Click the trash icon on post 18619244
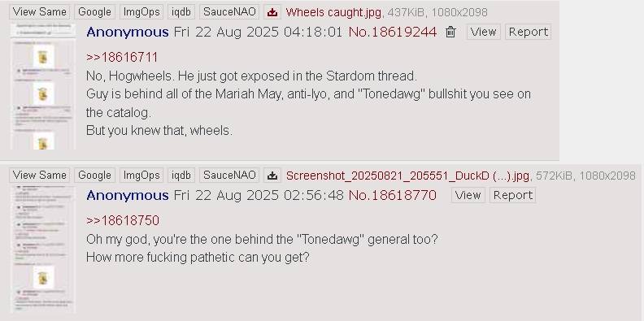The height and width of the screenshot is (321, 644). (450, 32)
